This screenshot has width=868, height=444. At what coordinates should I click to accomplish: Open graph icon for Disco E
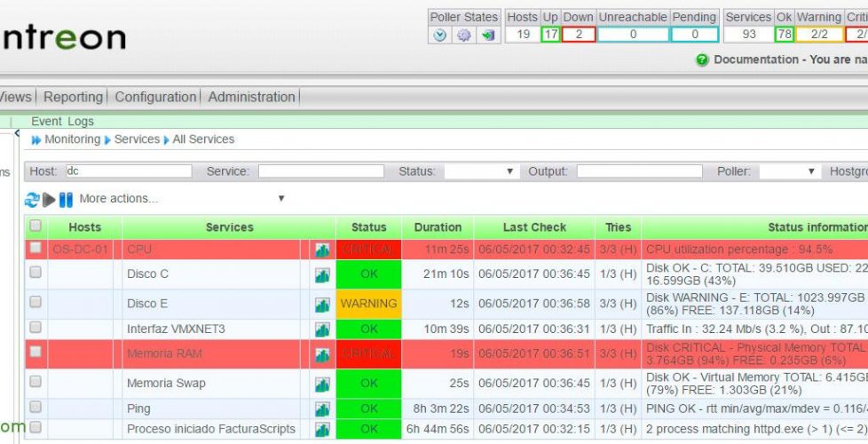322,305
